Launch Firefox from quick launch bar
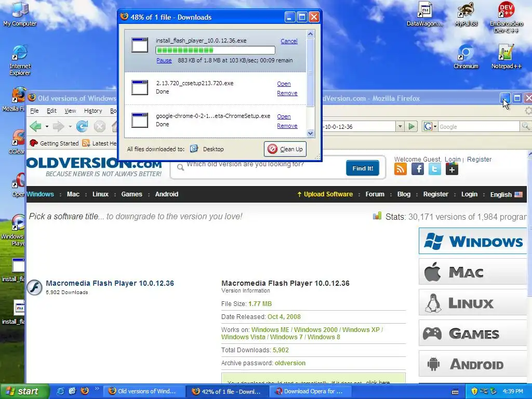 tap(85, 391)
